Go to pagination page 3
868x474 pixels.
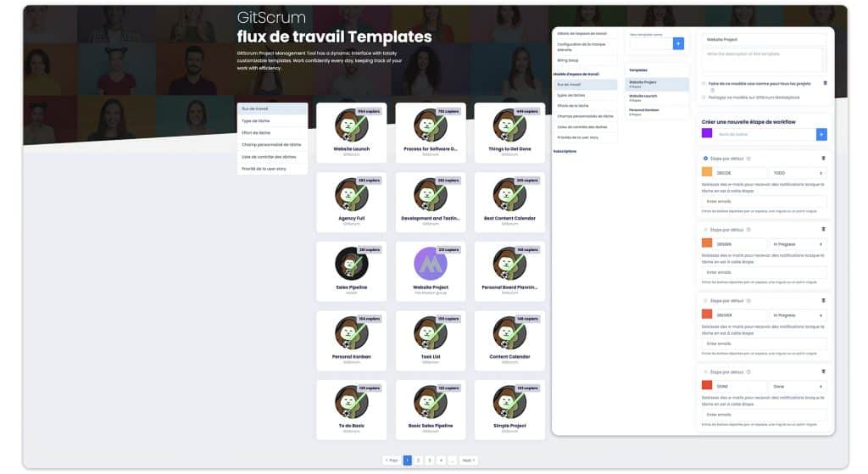coord(430,460)
